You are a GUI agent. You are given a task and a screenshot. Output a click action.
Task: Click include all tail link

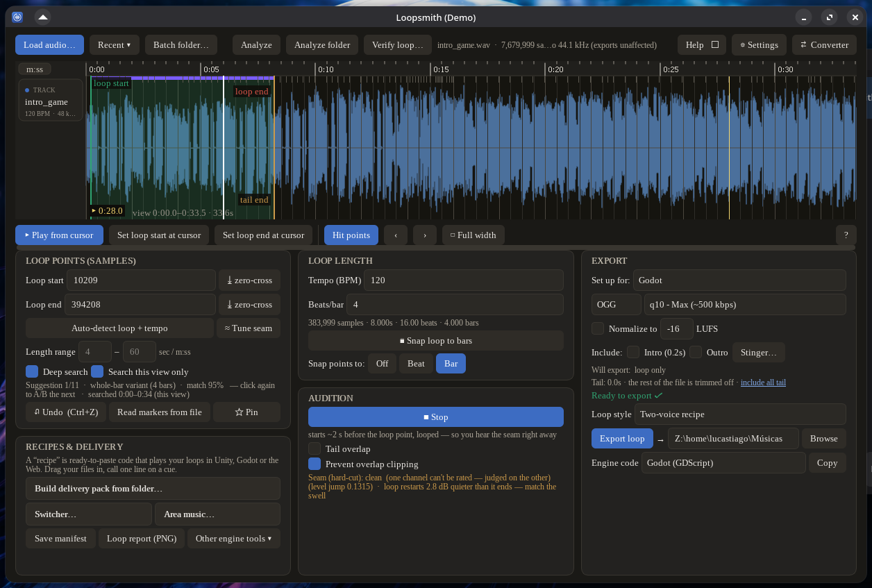(763, 382)
